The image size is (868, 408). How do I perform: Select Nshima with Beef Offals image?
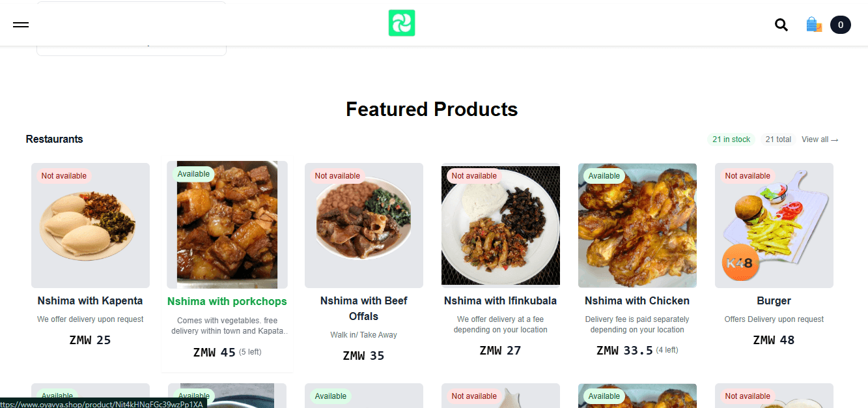(x=364, y=225)
